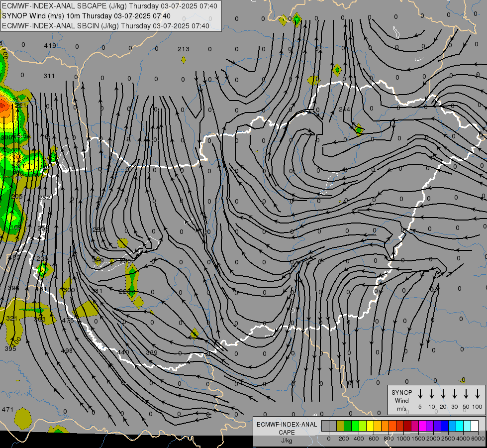Screen dimensions: 487x448
Task: Click the SYNOP Wind m/s legend label
Action: tap(401, 400)
